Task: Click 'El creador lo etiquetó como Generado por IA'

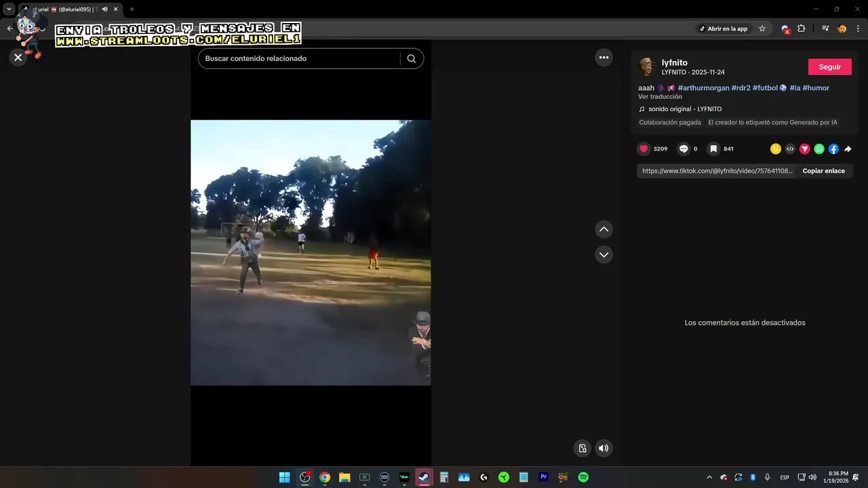Action: [x=772, y=123]
